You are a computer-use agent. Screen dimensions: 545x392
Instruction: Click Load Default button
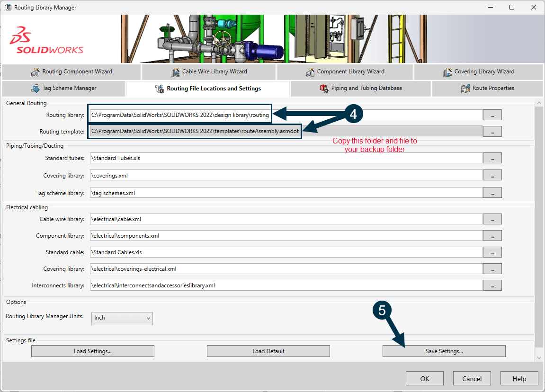coord(268,351)
